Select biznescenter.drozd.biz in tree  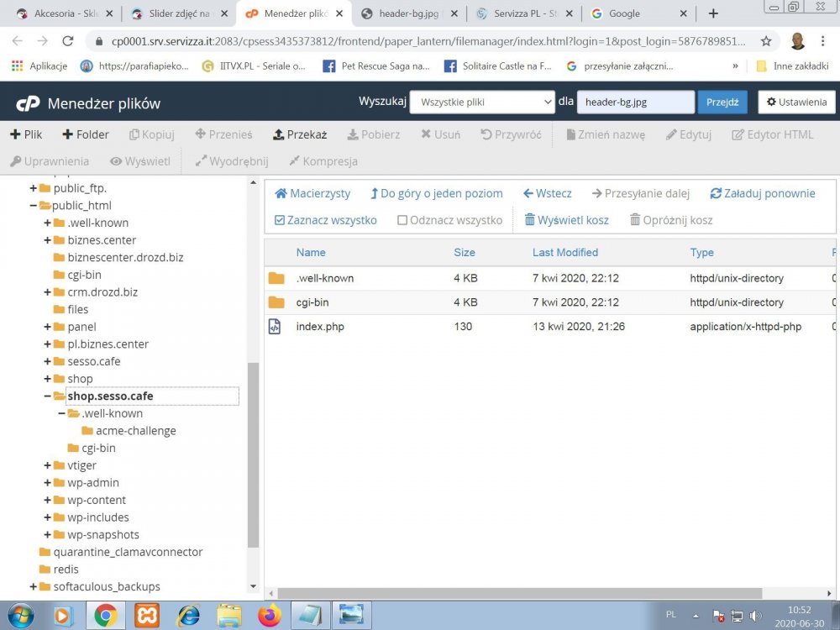(125, 257)
